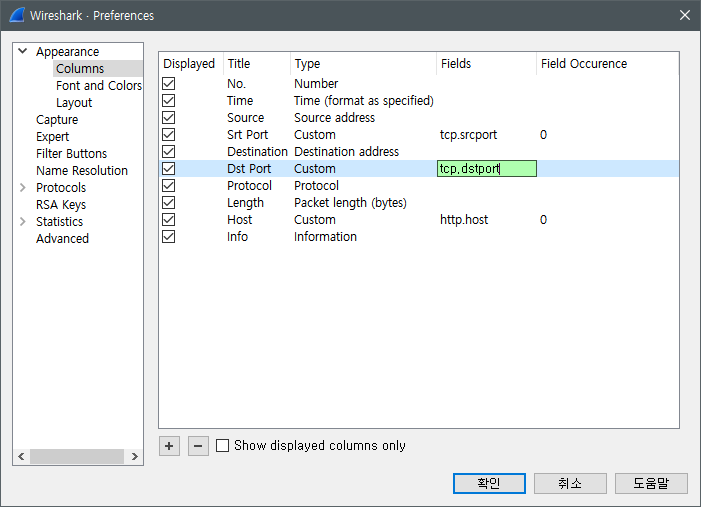Image resolution: width=701 pixels, height=507 pixels.
Task: Click field occurrence 0 in Srt Port row
Action: point(543,135)
